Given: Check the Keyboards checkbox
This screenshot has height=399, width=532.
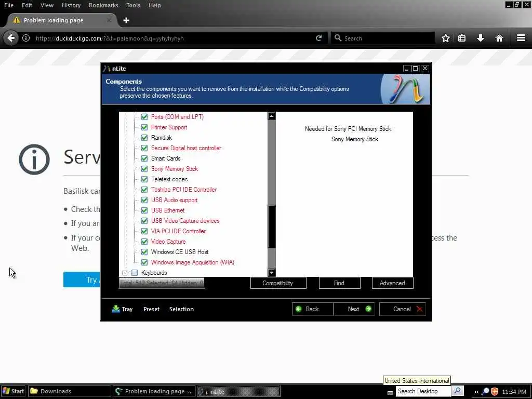Looking at the screenshot, I should pyautogui.click(x=135, y=273).
